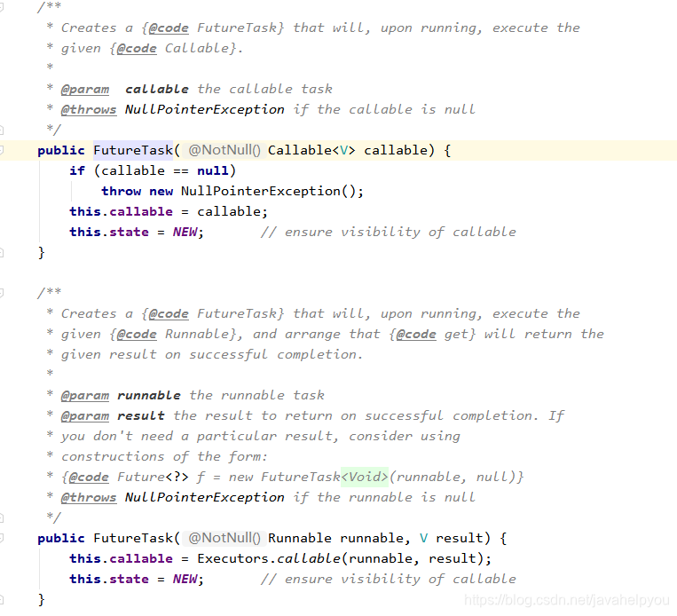Click callable field in 'this.callable = callable;'
This screenshot has width=677, height=616.
tap(141, 211)
